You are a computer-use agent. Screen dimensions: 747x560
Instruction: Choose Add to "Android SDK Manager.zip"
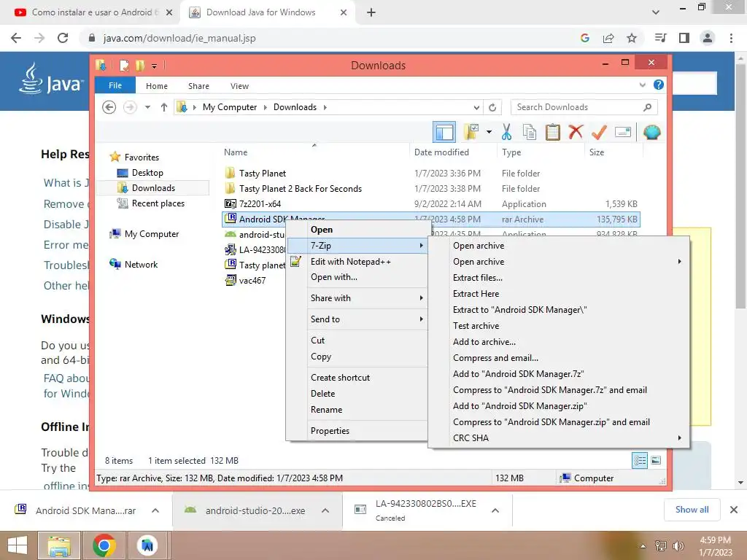point(519,406)
